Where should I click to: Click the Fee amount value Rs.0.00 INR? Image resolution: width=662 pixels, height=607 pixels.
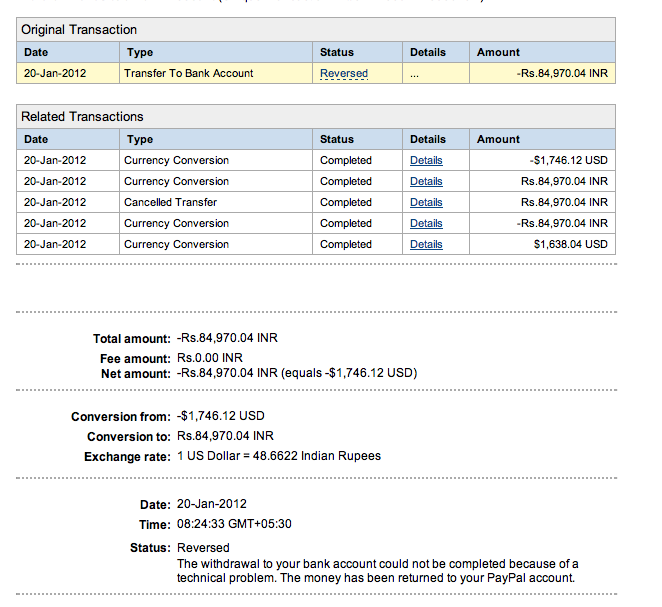coord(210,357)
